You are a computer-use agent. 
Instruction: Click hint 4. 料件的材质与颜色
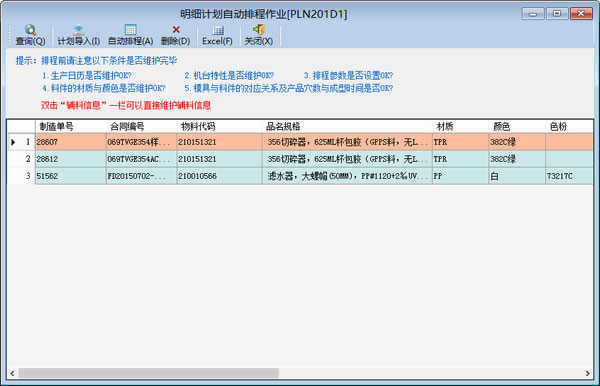104,88
